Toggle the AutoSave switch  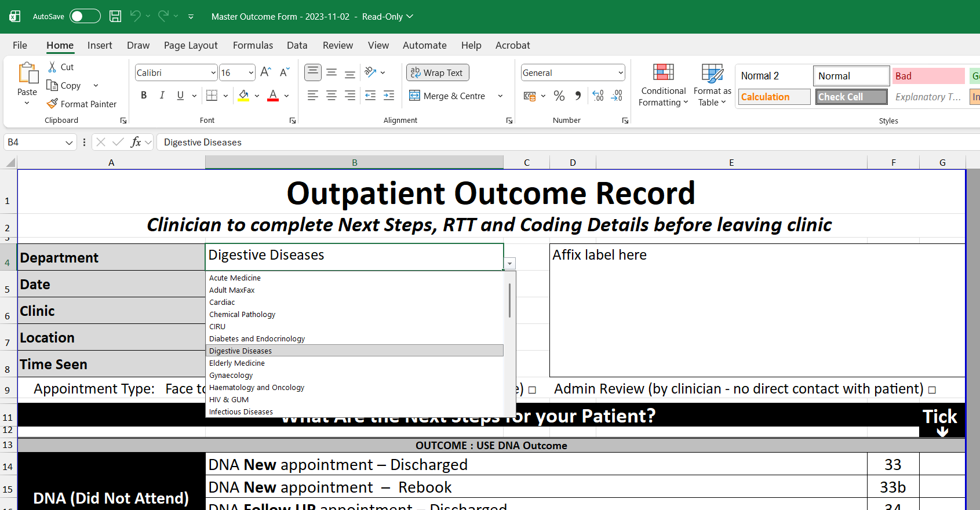(x=85, y=16)
